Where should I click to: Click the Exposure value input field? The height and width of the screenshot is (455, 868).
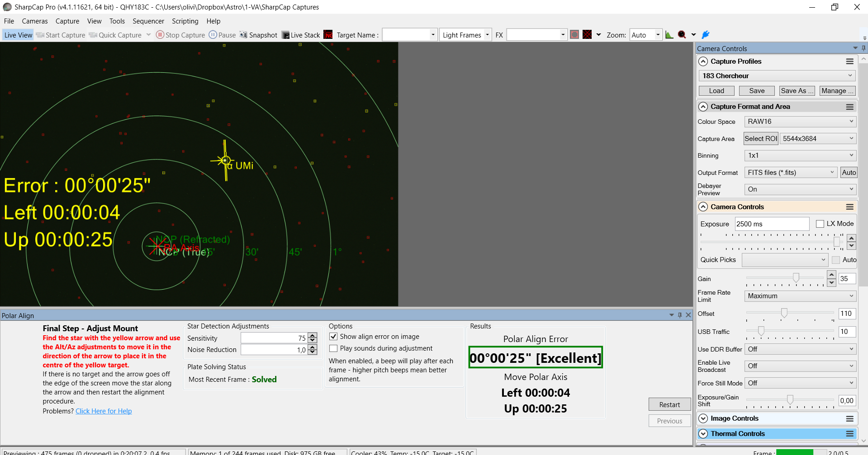772,224
